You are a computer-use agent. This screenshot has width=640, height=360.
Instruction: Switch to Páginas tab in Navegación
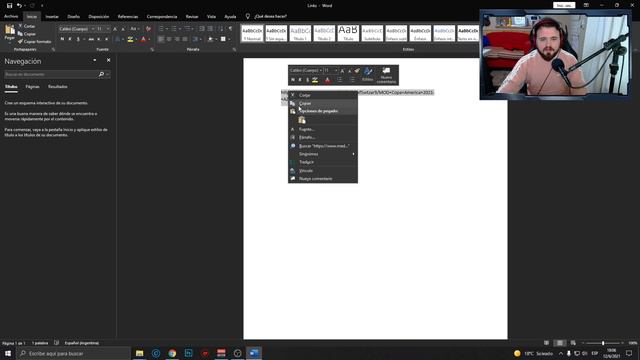[x=32, y=87]
